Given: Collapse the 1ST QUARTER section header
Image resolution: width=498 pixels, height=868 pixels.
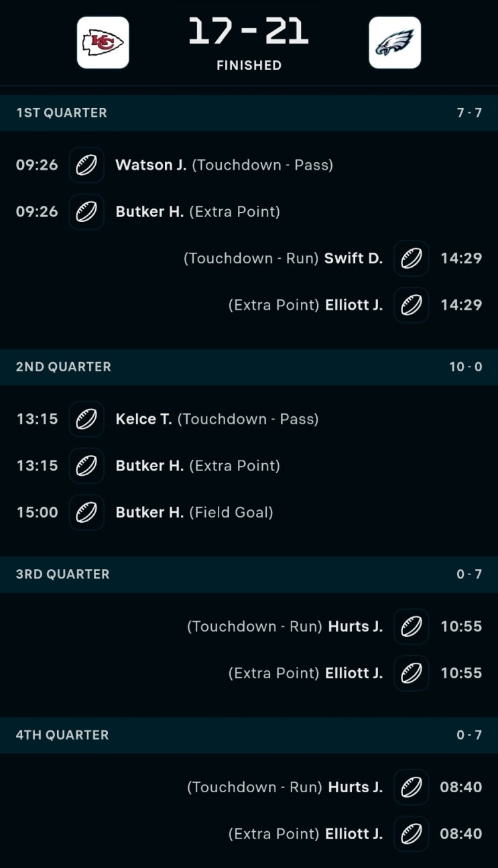Looking at the screenshot, I should 249,113.
